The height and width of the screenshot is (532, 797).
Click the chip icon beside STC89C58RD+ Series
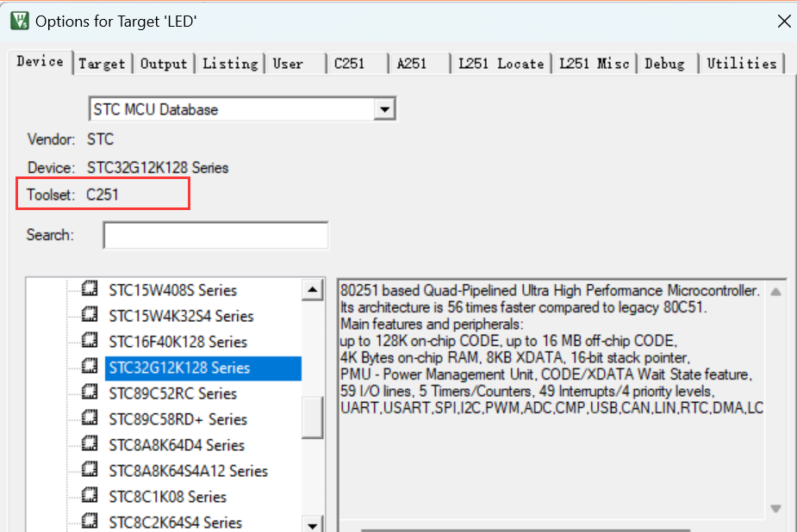(90, 418)
